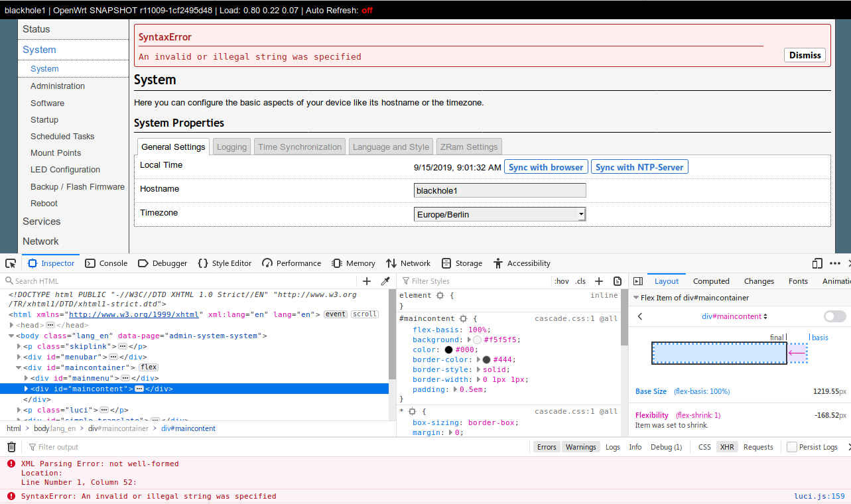851x504 pixels.
Task: Click inside the Hostname input field
Action: click(499, 190)
